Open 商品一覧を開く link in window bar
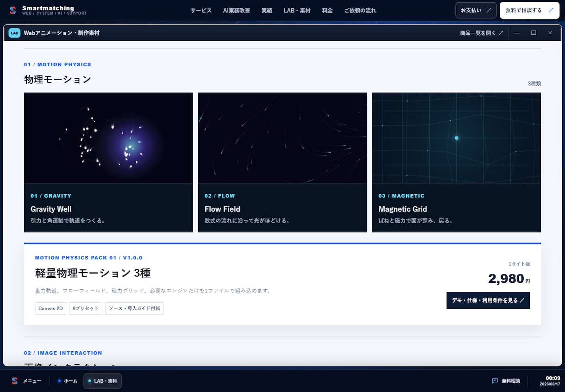The height and width of the screenshot is (392, 565). pyautogui.click(x=482, y=33)
